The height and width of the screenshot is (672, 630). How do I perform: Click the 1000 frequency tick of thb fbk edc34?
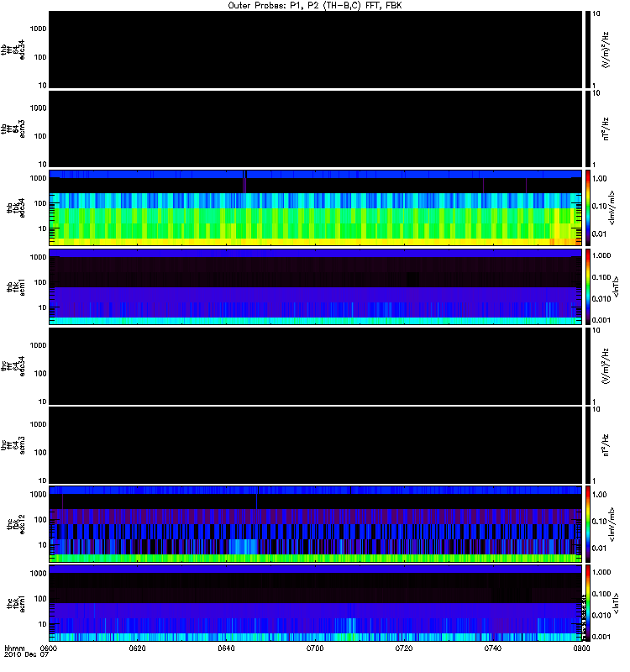(38, 178)
